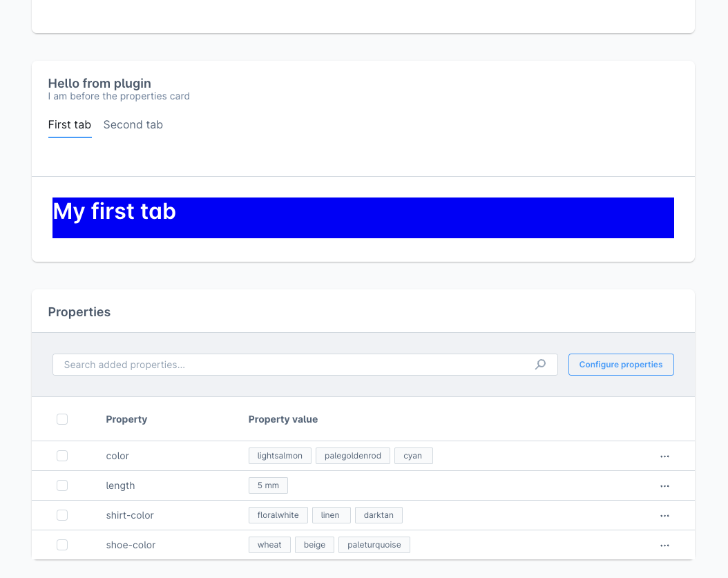Viewport: 728px width, 578px height.
Task: Select the cyan color value chip
Action: tap(413, 456)
